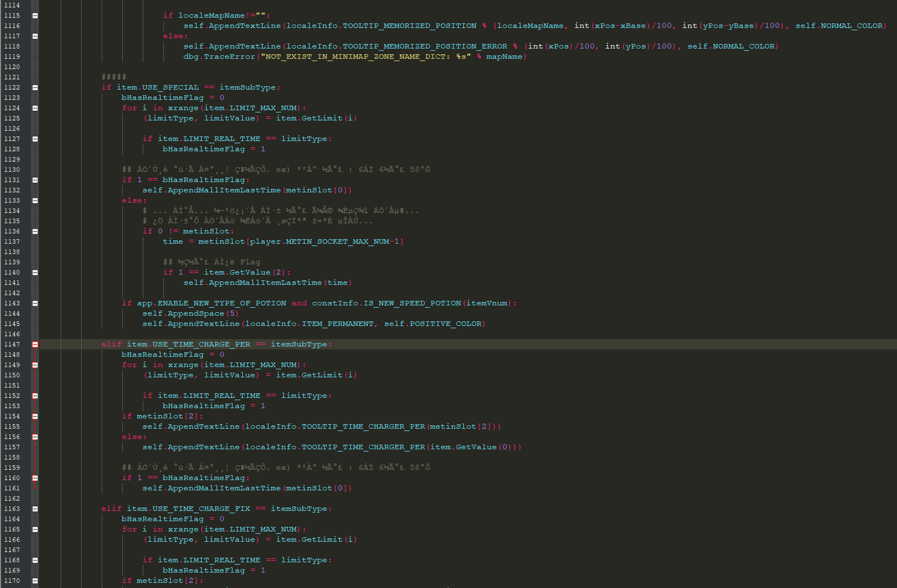This screenshot has height=588, width=897.
Task: Collapse fold marker at line 1168
Action: [35, 560]
